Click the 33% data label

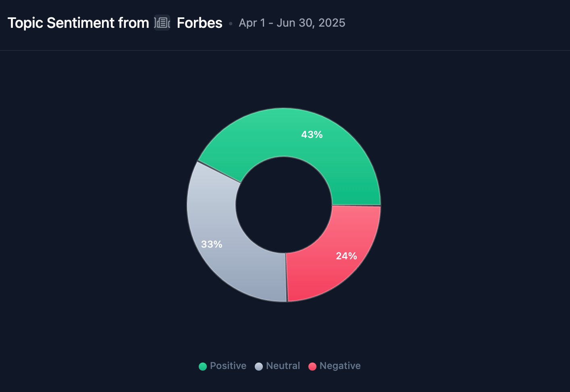coord(212,244)
